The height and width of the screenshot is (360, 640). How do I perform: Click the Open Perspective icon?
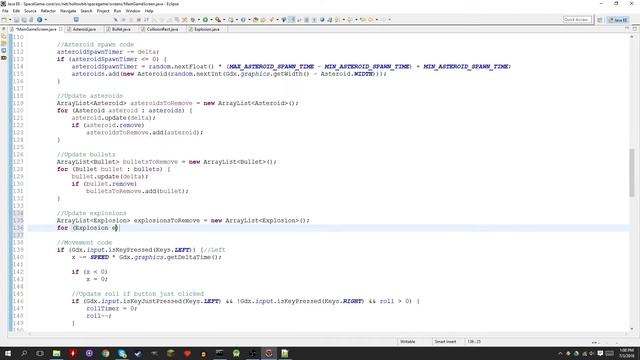(600, 20)
